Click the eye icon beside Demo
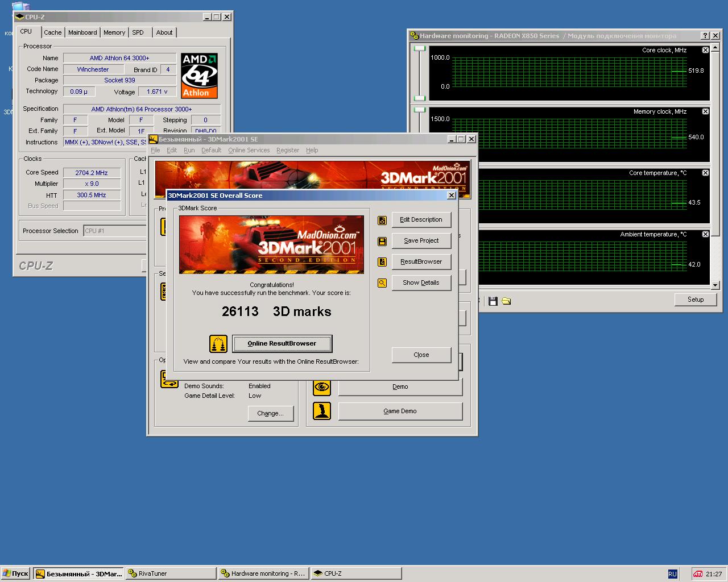The image size is (728, 582). [322, 387]
